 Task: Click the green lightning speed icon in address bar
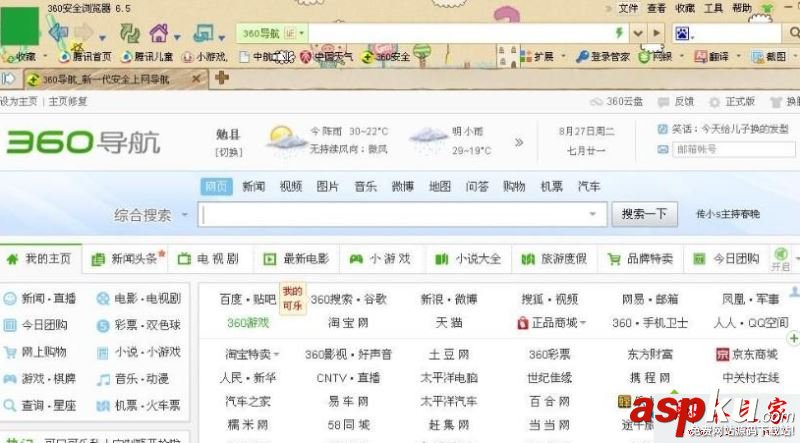pos(619,33)
